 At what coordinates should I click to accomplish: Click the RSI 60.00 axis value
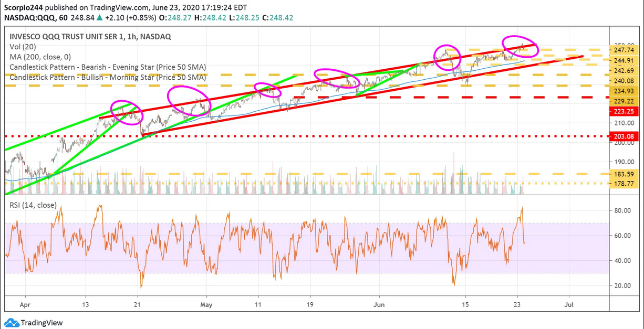pos(623,236)
